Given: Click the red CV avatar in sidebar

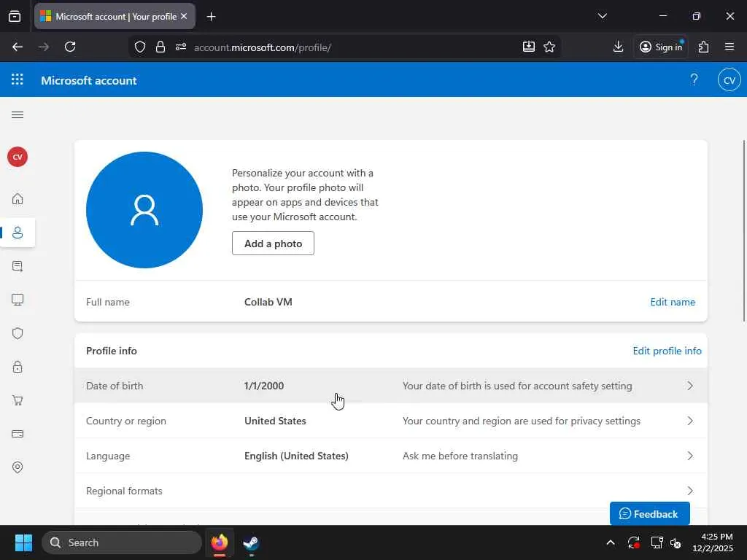Looking at the screenshot, I should click(18, 157).
